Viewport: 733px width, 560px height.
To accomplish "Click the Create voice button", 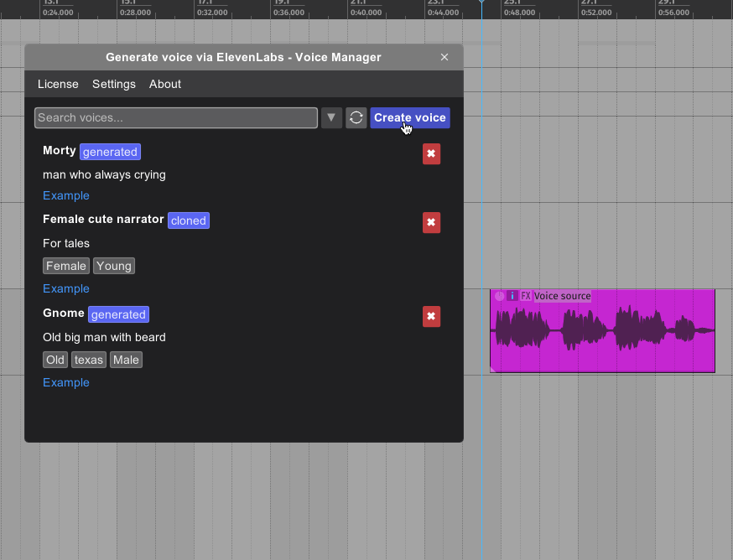I will click(x=410, y=117).
